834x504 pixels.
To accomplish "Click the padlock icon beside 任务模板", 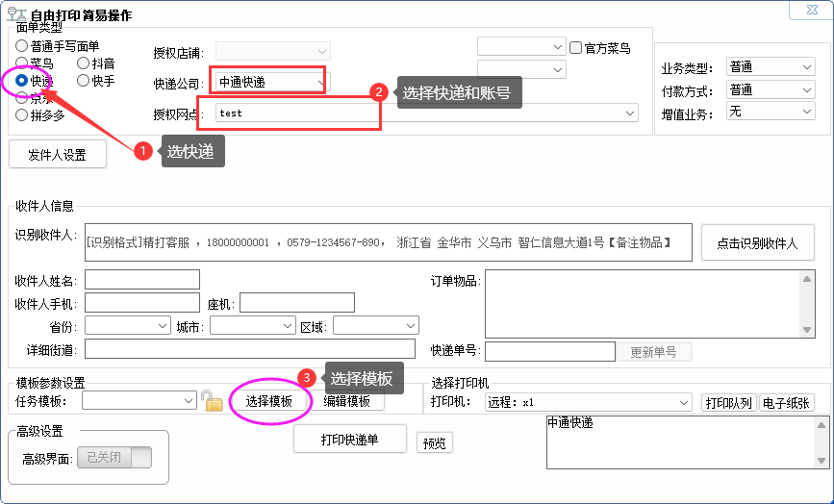I will (x=212, y=401).
